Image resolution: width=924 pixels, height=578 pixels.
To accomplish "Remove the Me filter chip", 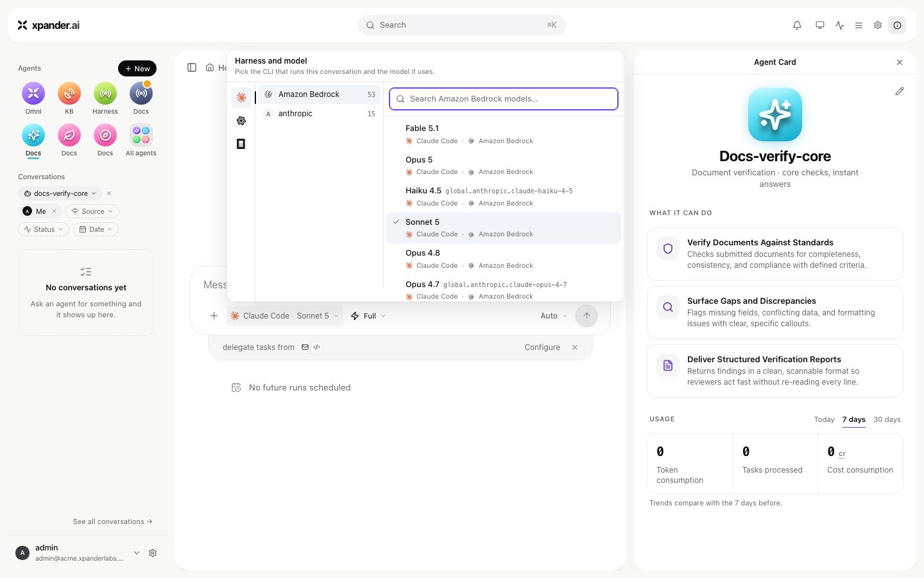I will [54, 211].
